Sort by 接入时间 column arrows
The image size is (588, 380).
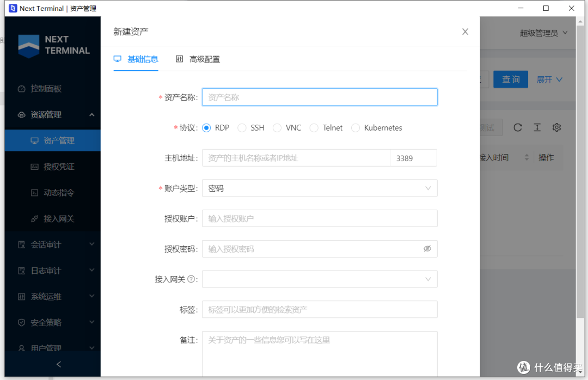(x=526, y=157)
